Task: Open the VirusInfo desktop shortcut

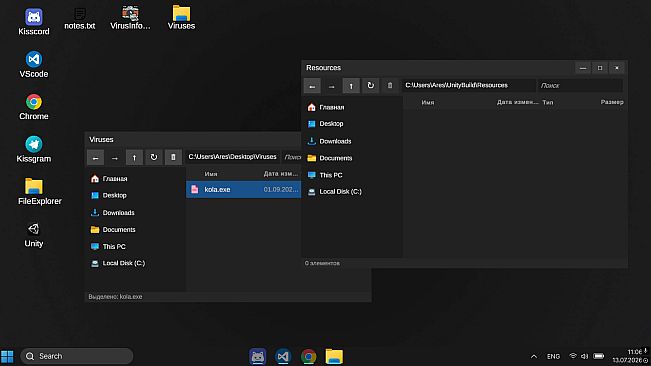Action: click(130, 18)
